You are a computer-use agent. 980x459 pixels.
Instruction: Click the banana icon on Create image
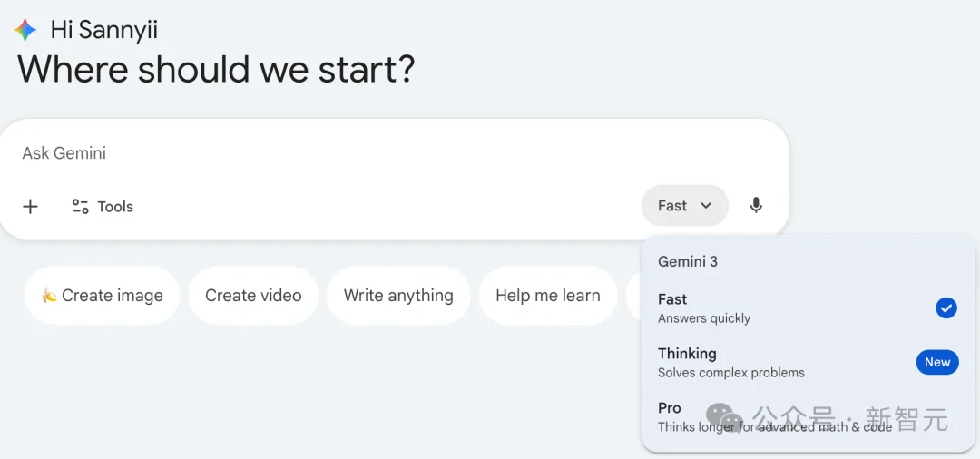click(x=49, y=296)
